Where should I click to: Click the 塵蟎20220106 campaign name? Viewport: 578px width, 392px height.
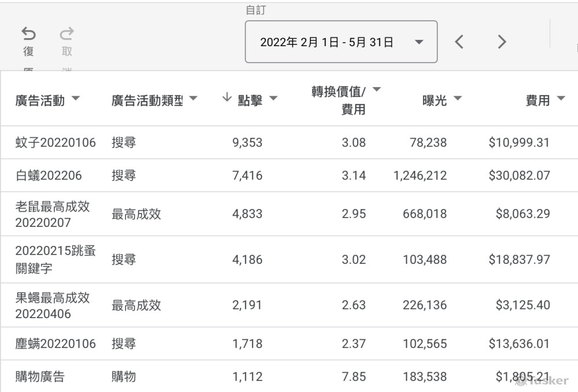(55, 344)
